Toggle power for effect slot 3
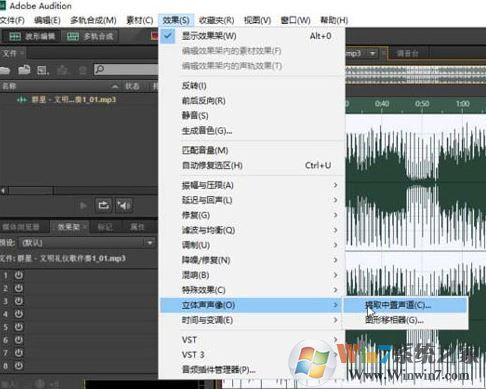This screenshot has width=486, height=389. pos(19,301)
